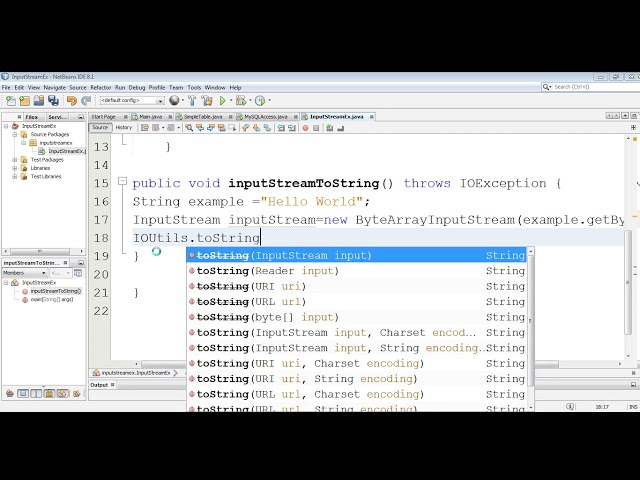Image resolution: width=640 pixels, height=480 pixels.
Task: Toggle Highlight Search in editor toolbar
Action: coord(222,128)
